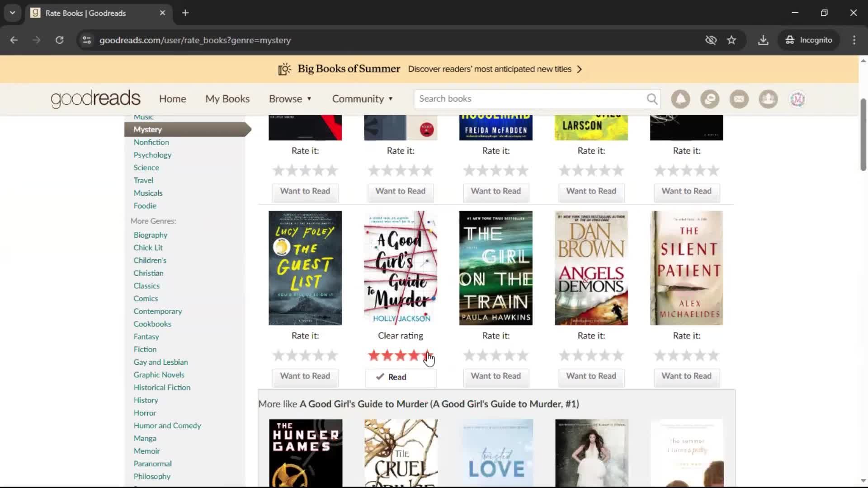Open the Chrome three-dot menu
The width and height of the screenshot is (868, 488).
coord(854,40)
